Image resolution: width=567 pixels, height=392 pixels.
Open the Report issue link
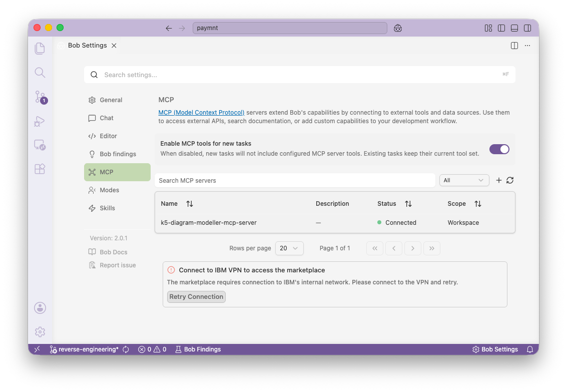(x=113, y=265)
